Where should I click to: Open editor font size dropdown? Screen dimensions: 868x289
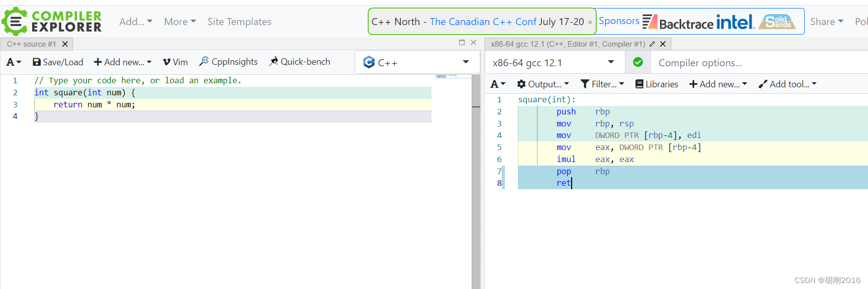tap(14, 62)
